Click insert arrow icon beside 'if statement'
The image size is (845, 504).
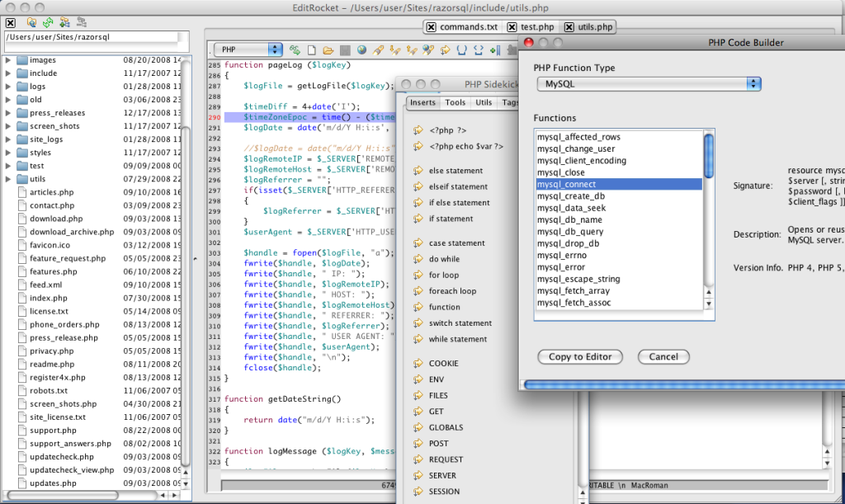(x=418, y=219)
